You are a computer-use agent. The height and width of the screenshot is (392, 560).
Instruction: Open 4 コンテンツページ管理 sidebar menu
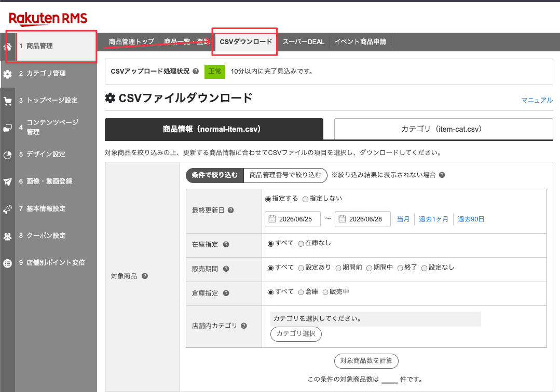56,128
